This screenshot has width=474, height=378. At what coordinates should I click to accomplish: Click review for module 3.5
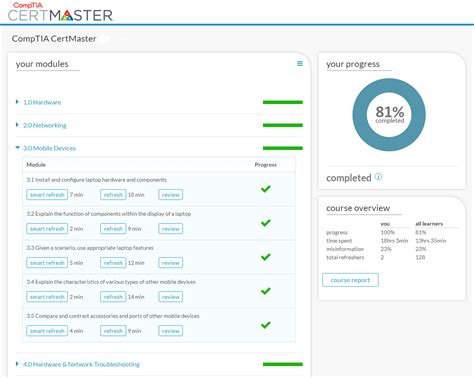tap(171, 331)
